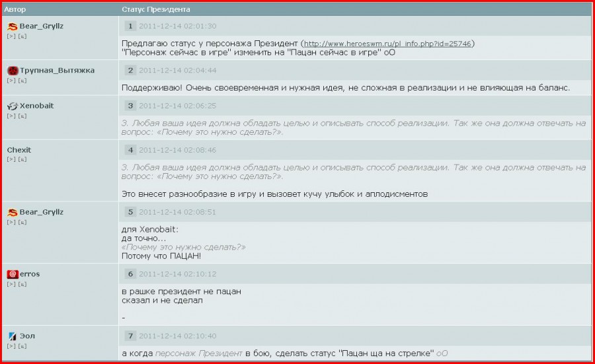Click post number 3 badge
Image resolution: width=595 pixels, height=364 pixels.
click(x=130, y=106)
